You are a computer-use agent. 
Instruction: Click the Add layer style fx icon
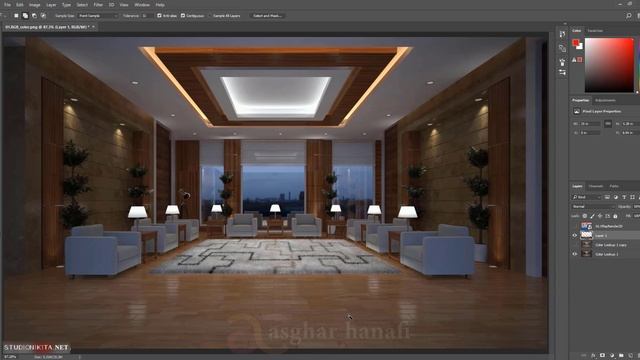[593, 356]
